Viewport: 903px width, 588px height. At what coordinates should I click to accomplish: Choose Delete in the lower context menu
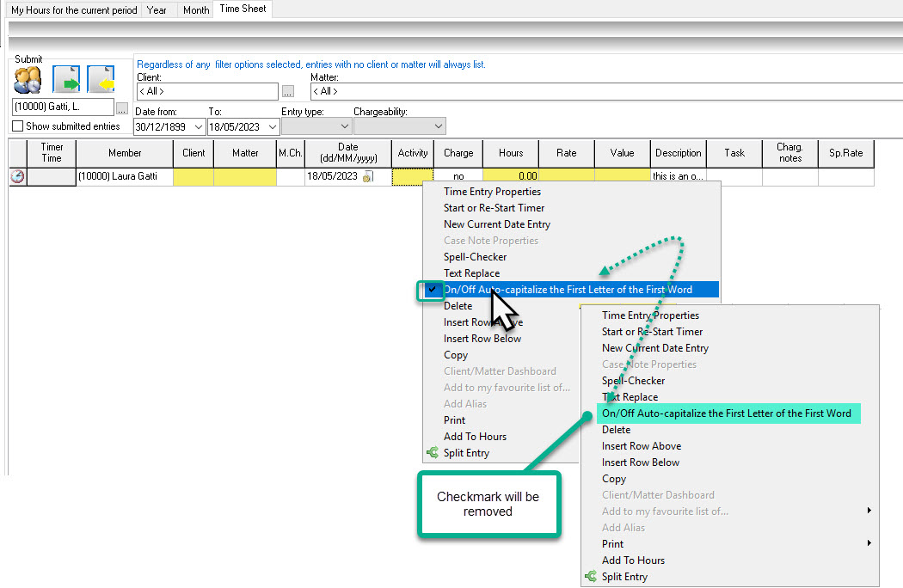point(617,430)
